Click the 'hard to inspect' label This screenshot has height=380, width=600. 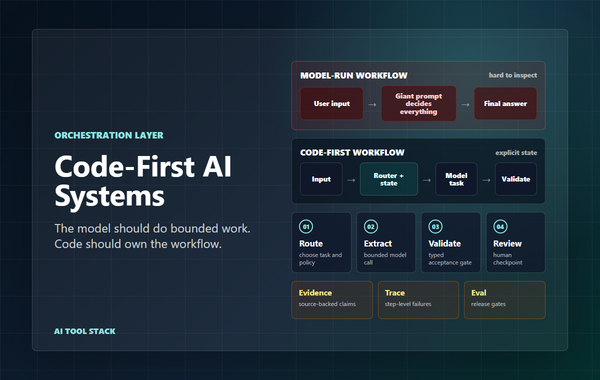(513, 75)
